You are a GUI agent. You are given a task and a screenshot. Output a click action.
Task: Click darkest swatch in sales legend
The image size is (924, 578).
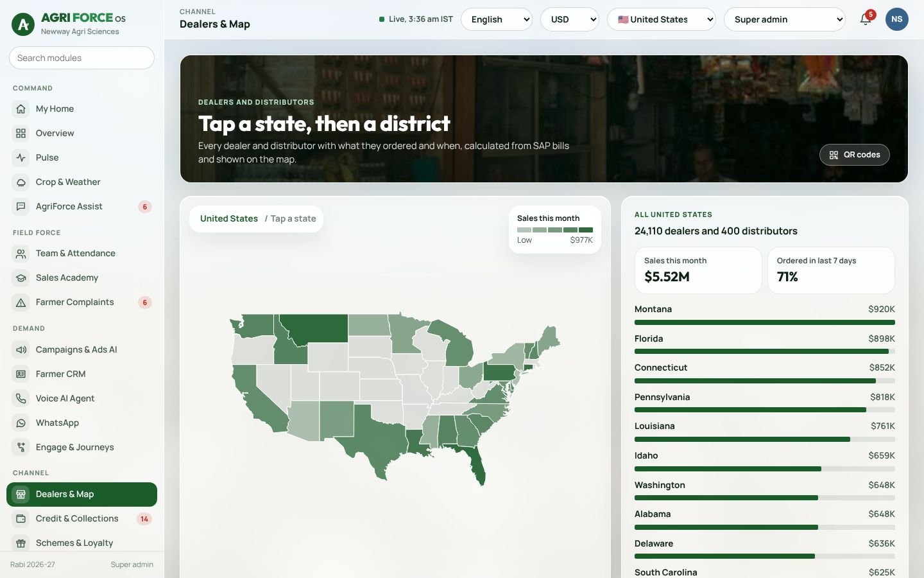coord(586,229)
